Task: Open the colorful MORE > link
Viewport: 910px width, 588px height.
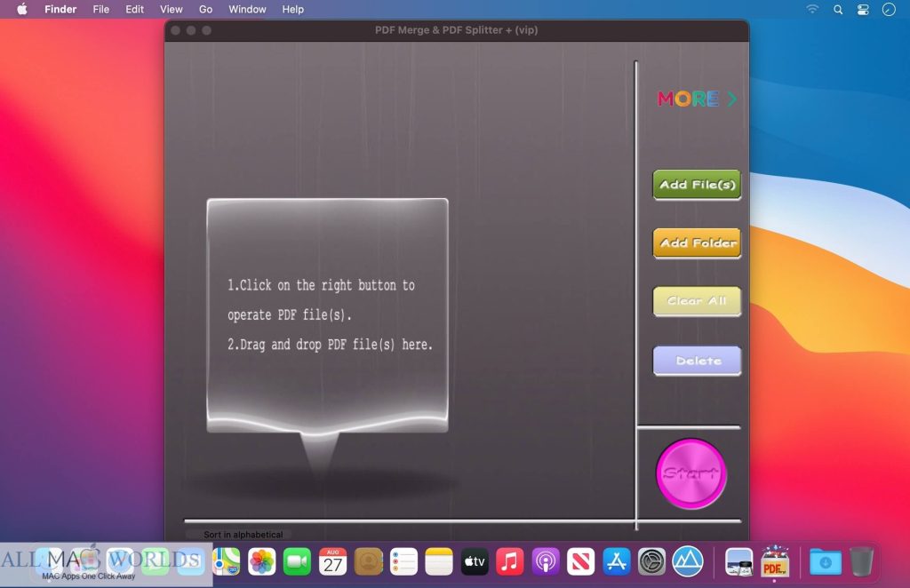Action: (697, 99)
